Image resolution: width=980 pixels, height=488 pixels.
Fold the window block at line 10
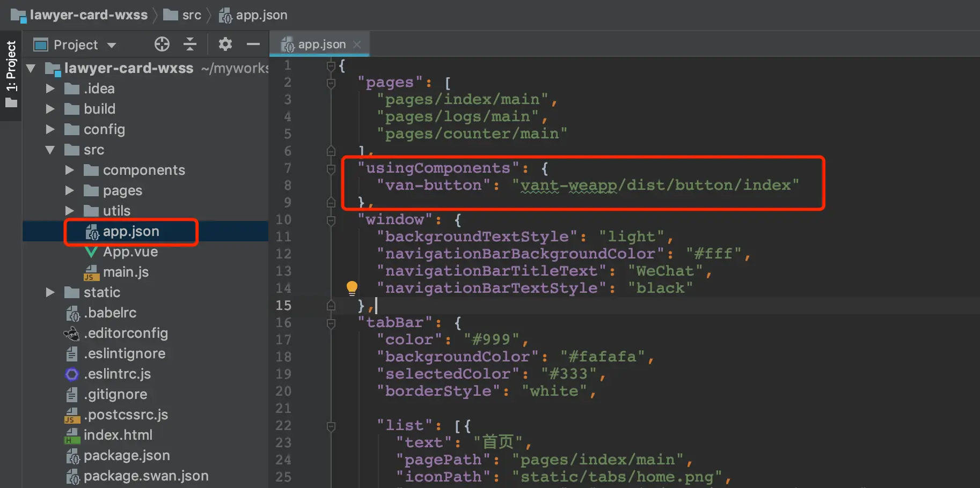click(x=331, y=220)
